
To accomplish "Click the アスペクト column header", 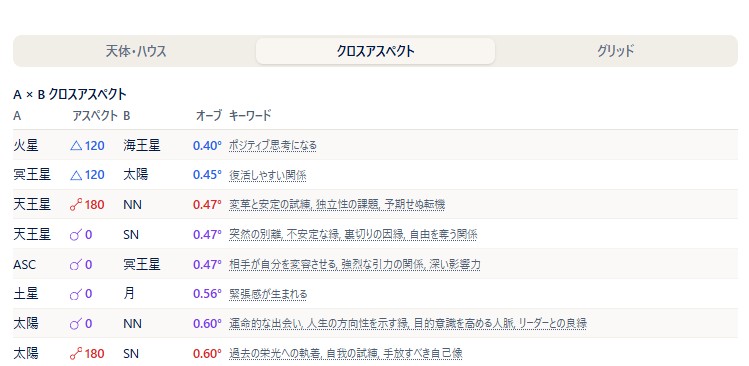I will pos(95,116).
